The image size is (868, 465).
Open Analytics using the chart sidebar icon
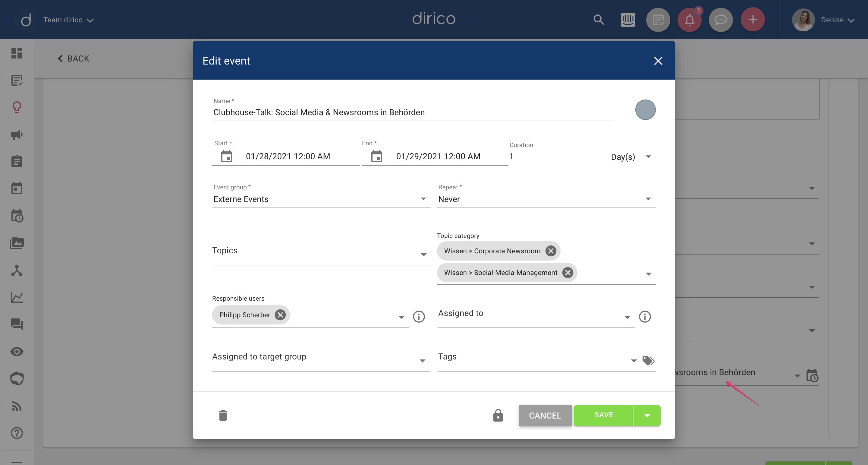pos(17,297)
